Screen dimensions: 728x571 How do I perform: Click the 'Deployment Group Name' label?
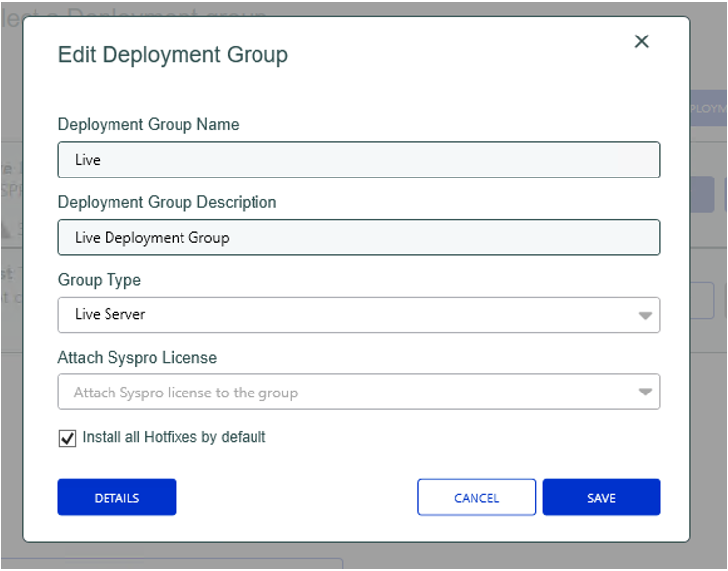click(148, 124)
